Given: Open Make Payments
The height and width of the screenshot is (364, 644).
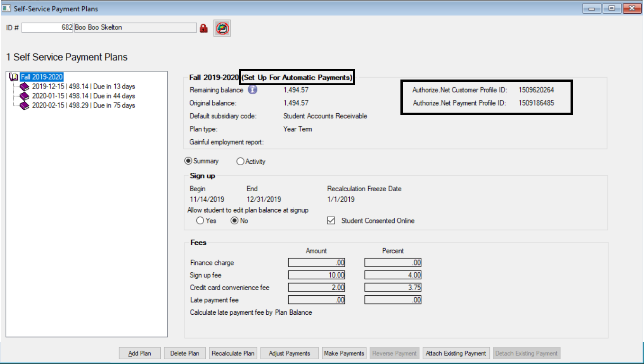Looking at the screenshot, I should coord(344,353).
